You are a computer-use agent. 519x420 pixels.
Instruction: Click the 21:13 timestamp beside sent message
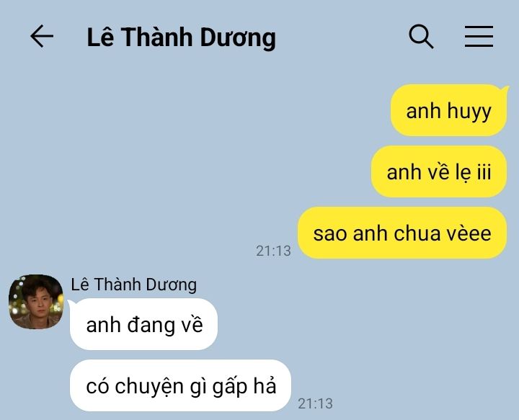(x=273, y=251)
